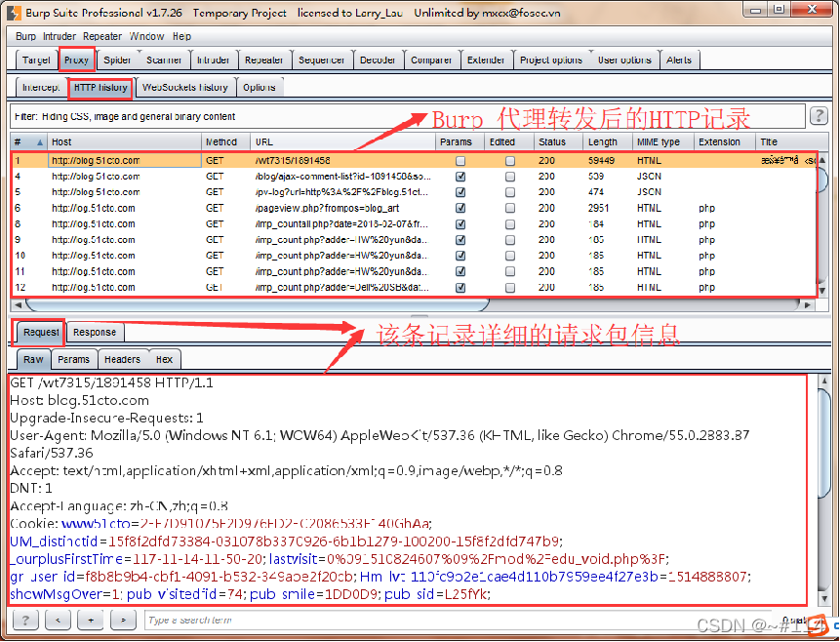Image resolution: width=840 pixels, height=642 pixels.
Task: Select the /pageview.php?frompos=blog_art row
Action: tap(414, 208)
